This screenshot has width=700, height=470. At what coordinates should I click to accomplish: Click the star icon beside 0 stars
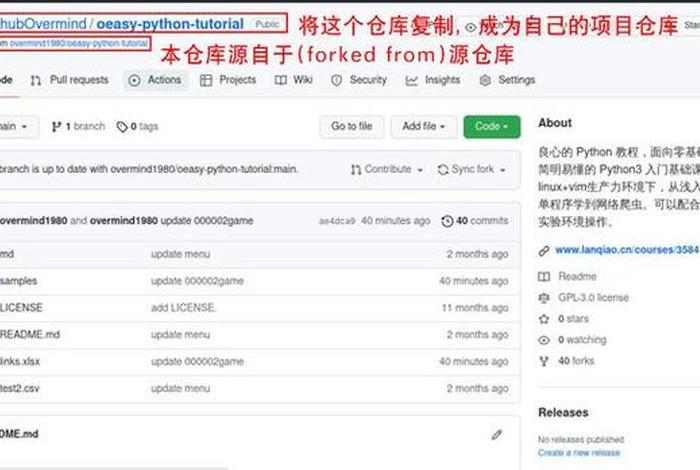tap(544, 319)
